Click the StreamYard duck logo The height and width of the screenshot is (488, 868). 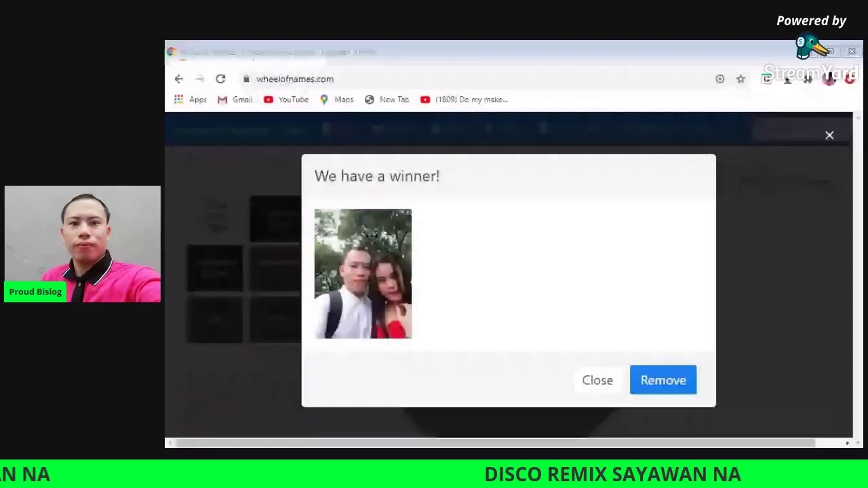(x=813, y=47)
